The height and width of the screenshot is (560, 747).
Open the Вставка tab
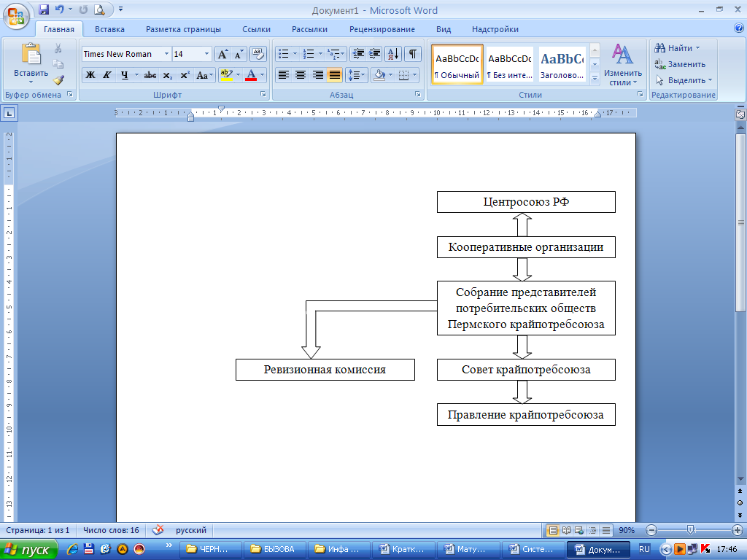(x=109, y=29)
